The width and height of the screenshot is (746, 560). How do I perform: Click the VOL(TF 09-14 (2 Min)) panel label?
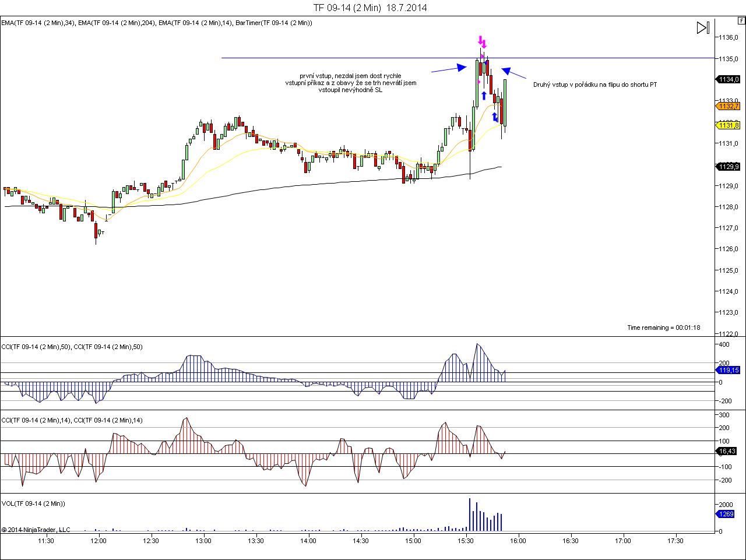(x=33, y=503)
